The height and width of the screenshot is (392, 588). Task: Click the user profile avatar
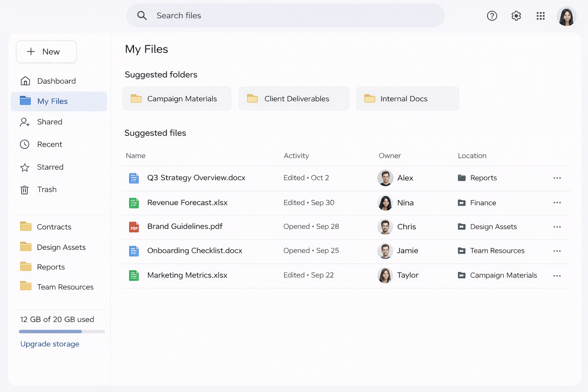coord(566,16)
